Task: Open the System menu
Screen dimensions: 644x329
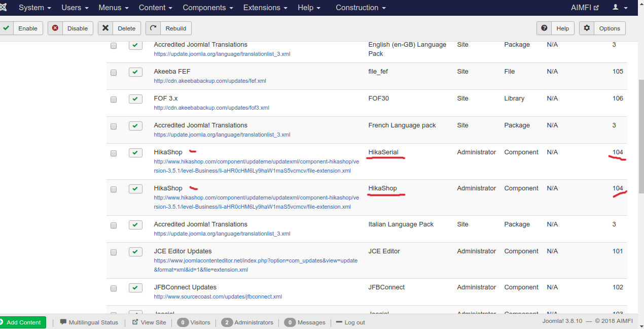Action: 35,8
